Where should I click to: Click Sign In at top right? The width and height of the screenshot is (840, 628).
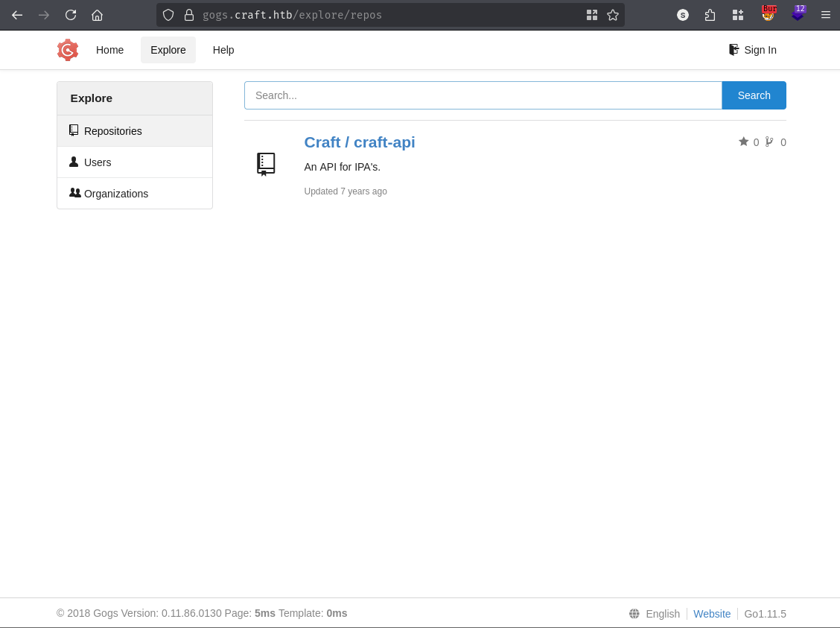point(753,50)
